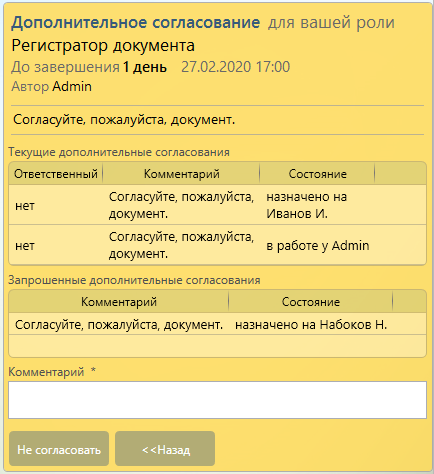Select first row Ответственный cell нет

25,206
